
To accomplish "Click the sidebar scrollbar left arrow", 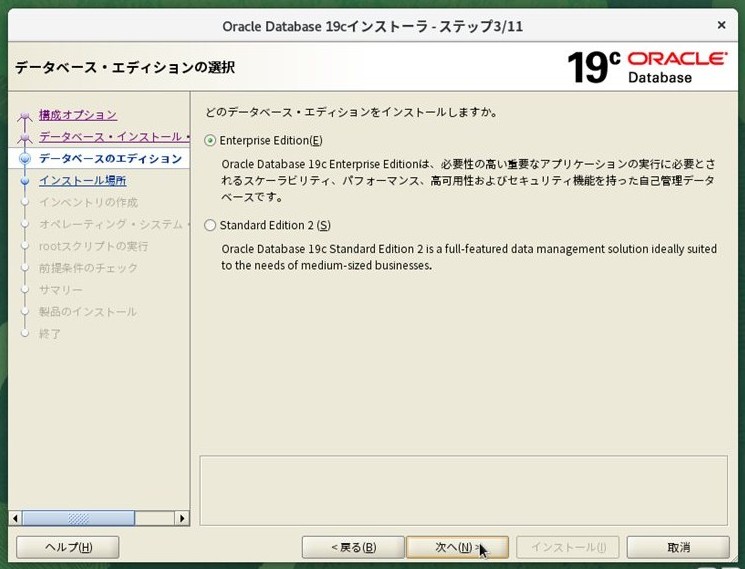I will tap(15, 518).
